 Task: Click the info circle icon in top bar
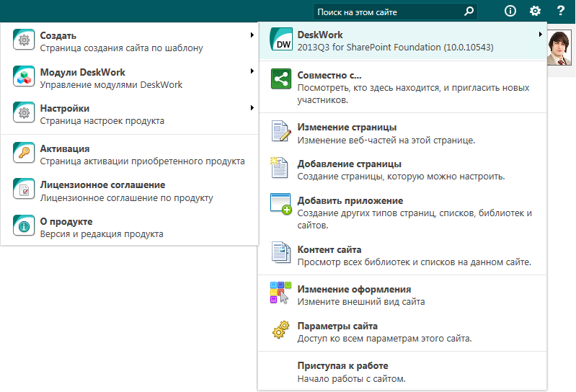510,11
